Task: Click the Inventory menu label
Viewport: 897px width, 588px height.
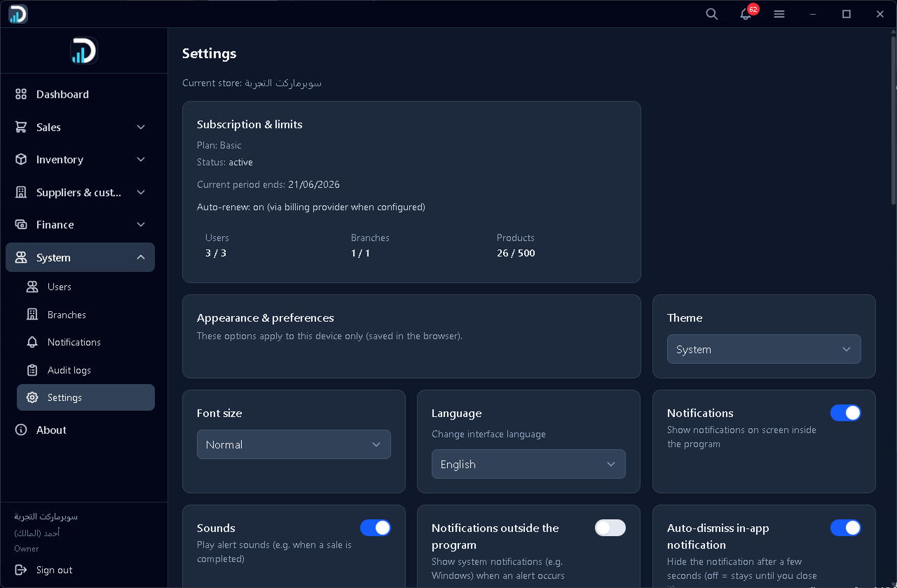Action: tap(60, 160)
